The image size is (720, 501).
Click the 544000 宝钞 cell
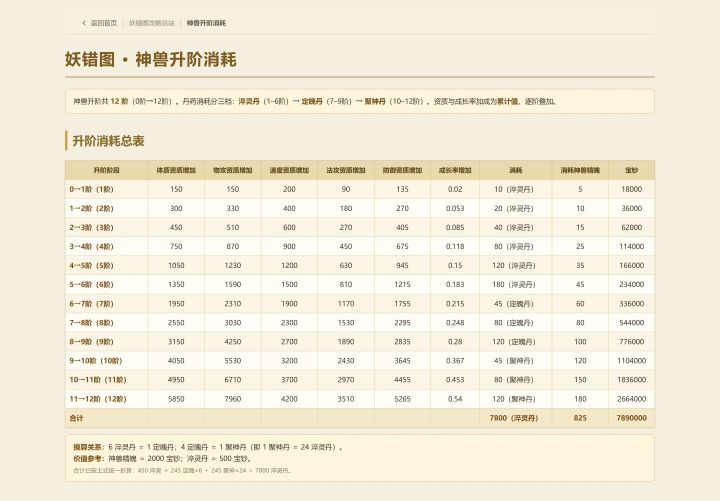[x=632, y=323]
